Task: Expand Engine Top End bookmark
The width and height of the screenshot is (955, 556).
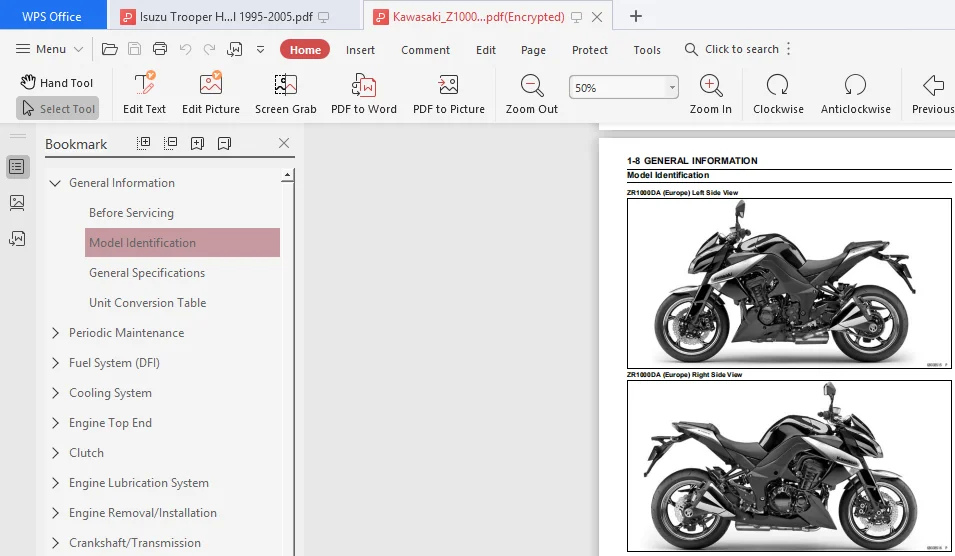Action: coord(55,423)
